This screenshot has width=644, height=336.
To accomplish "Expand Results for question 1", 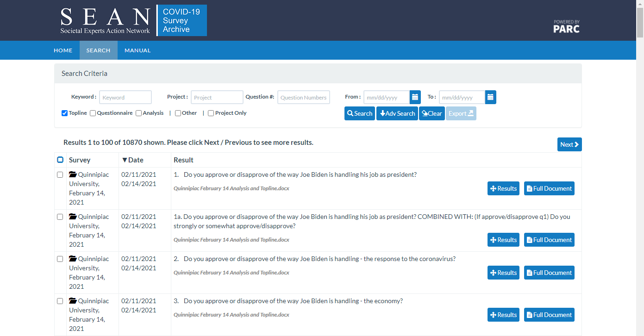I will (503, 188).
